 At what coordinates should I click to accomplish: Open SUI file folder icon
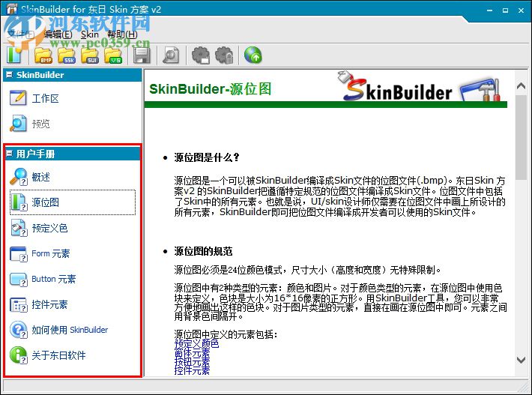click(x=90, y=55)
